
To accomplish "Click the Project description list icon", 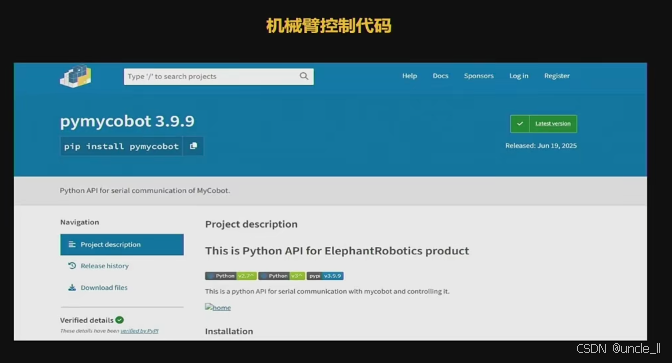I will coord(72,244).
